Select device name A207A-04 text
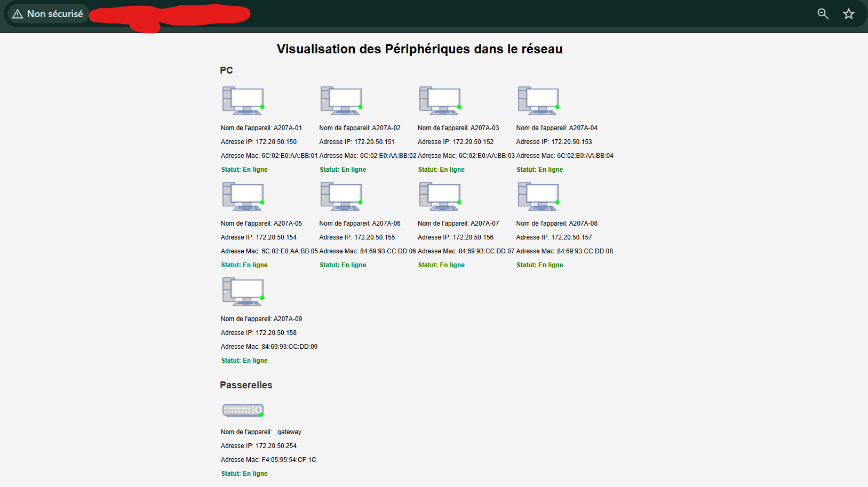 [583, 128]
